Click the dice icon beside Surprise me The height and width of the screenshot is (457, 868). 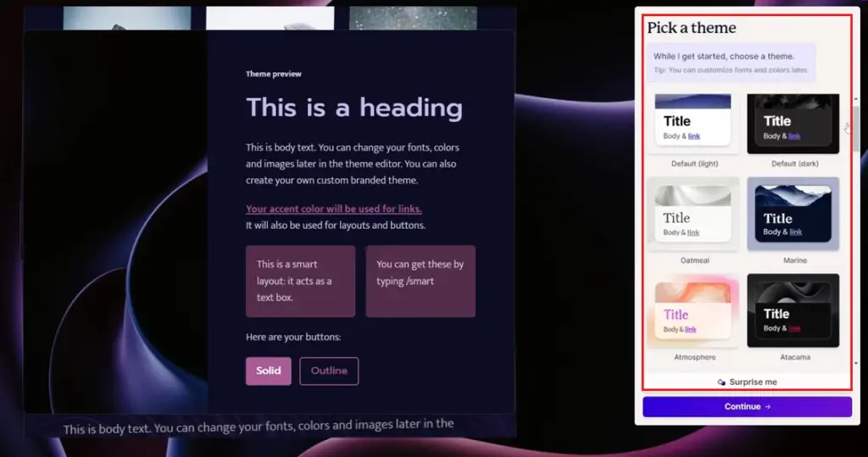(721, 382)
